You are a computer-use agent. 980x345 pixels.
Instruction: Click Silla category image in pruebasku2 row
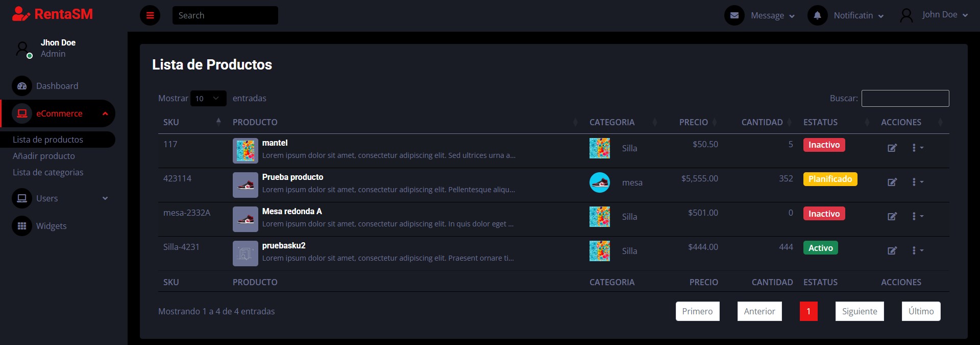pos(600,251)
